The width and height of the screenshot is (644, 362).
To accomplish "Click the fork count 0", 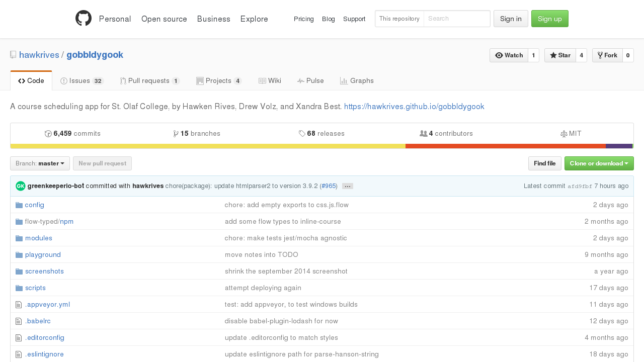I will pyautogui.click(x=628, y=55).
